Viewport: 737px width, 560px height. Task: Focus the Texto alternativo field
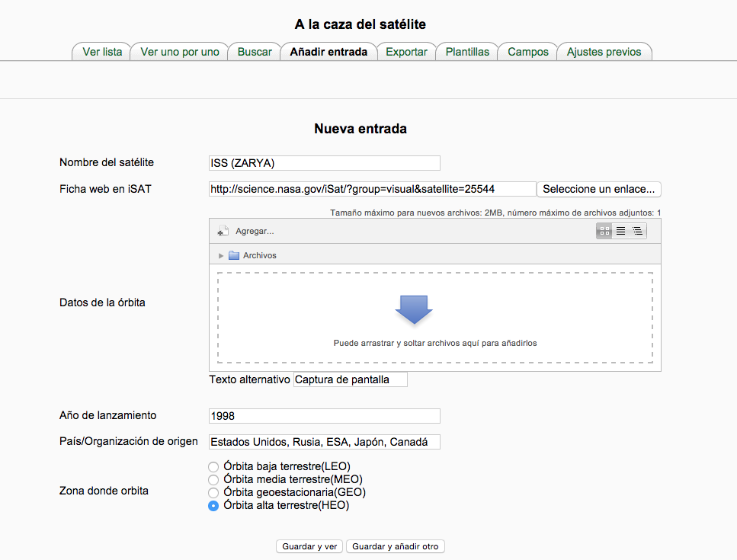point(350,379)
